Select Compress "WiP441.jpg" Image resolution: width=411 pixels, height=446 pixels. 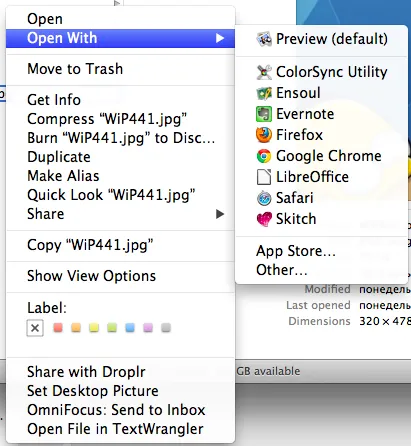tap(120, 119)
